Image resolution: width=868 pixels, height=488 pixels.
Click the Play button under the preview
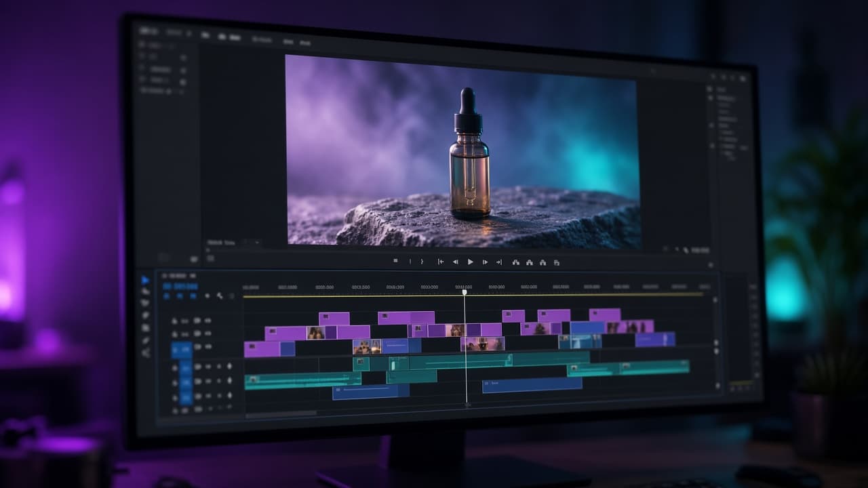coord(471,262)
